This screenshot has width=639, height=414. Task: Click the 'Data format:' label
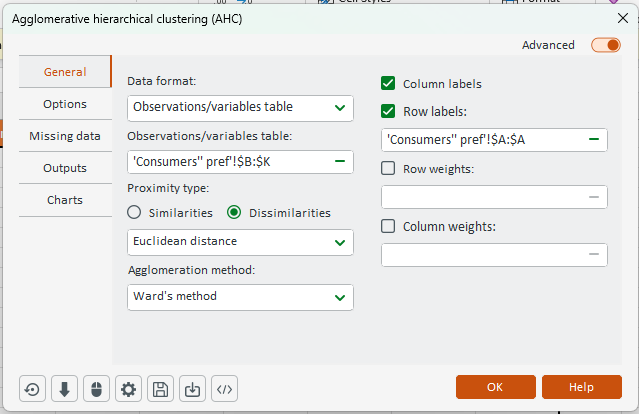(x=161, y=81)
